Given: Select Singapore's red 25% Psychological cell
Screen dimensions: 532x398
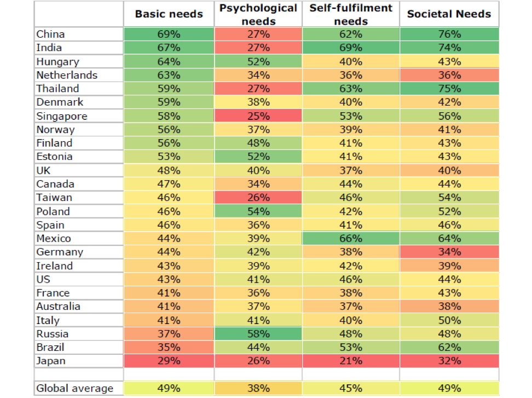Looking at the screenshot, I should pyautogui.click(x=258, y=116).
